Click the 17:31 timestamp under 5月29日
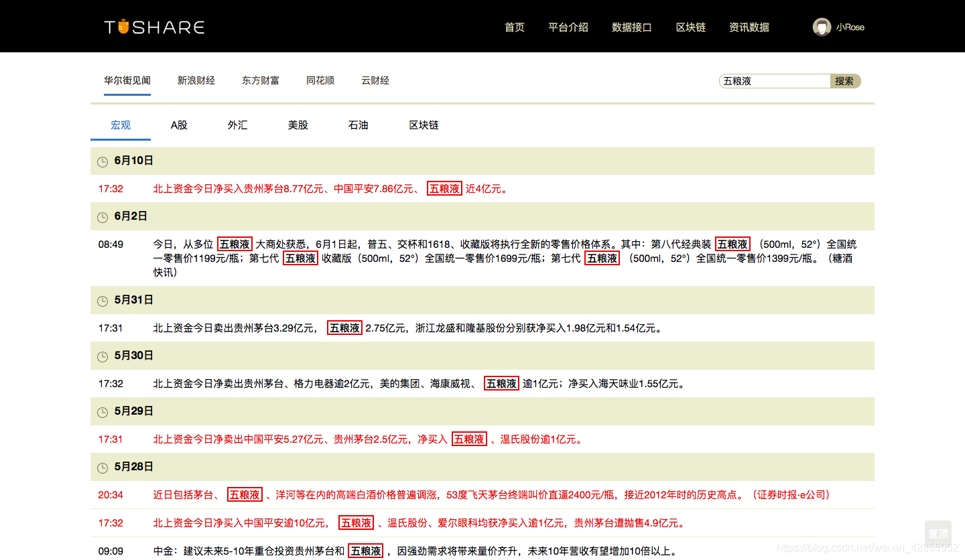965x560 pixels. (111, 439)
